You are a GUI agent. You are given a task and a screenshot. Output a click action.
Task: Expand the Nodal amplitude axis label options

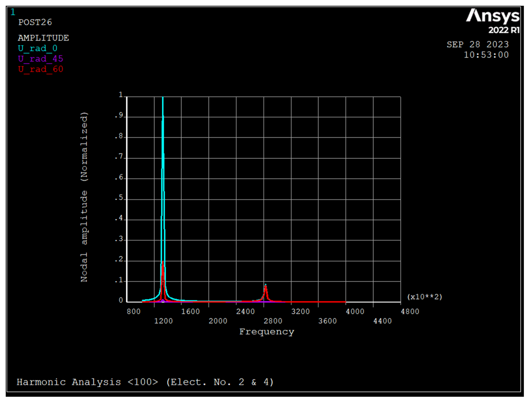pos(84,198)
